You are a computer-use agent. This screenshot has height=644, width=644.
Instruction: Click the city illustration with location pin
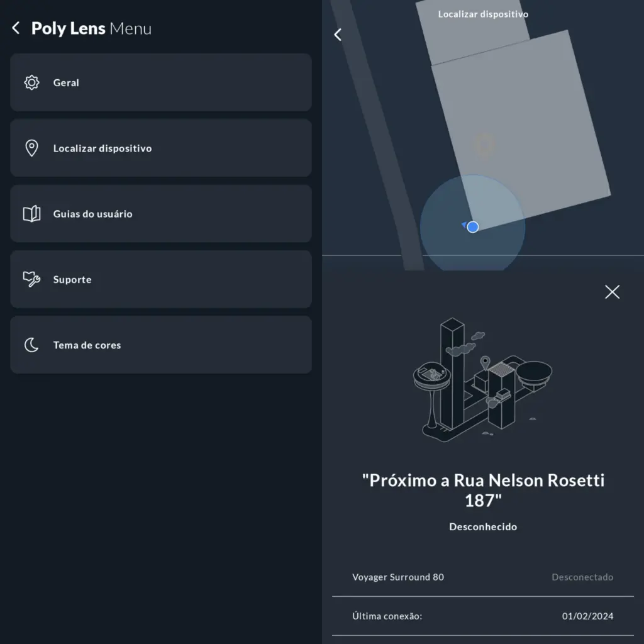[x=482, y=379]
